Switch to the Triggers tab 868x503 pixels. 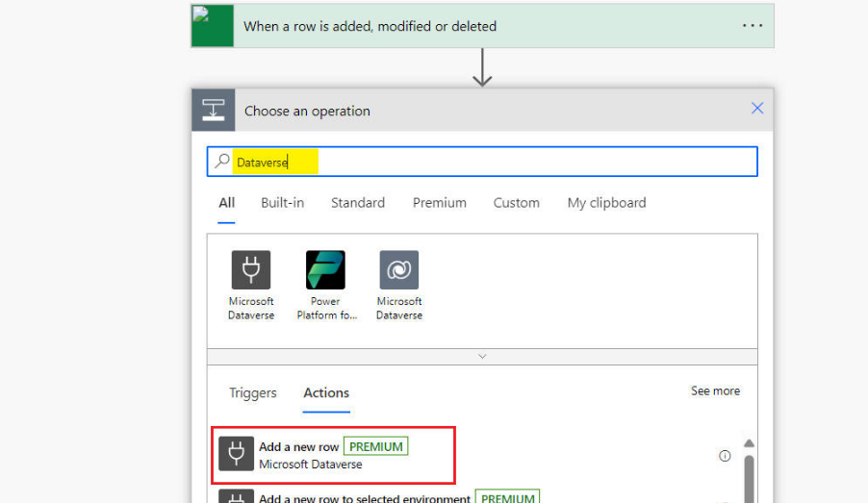pyautogui.click(x=252, y=393)
